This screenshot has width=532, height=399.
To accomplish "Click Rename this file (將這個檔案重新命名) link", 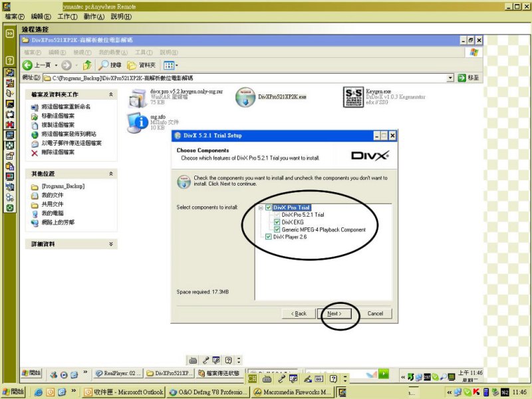I will (66, 106).
